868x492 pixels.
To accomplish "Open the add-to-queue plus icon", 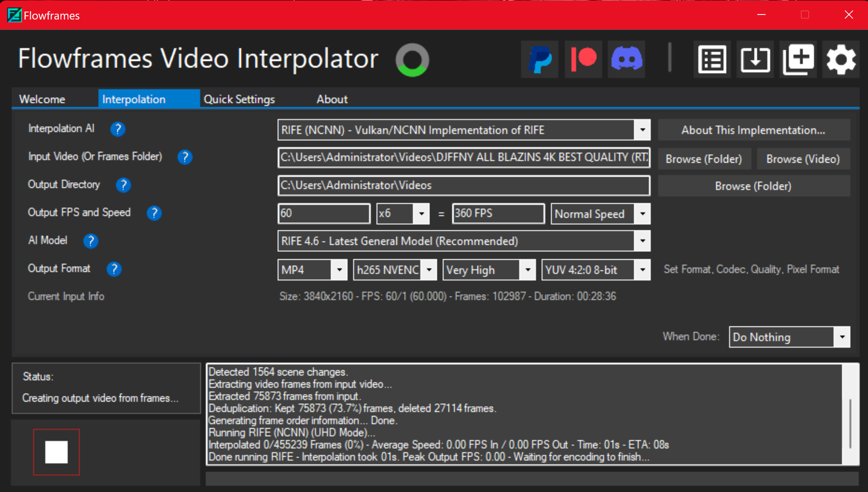I will [798, 59].
